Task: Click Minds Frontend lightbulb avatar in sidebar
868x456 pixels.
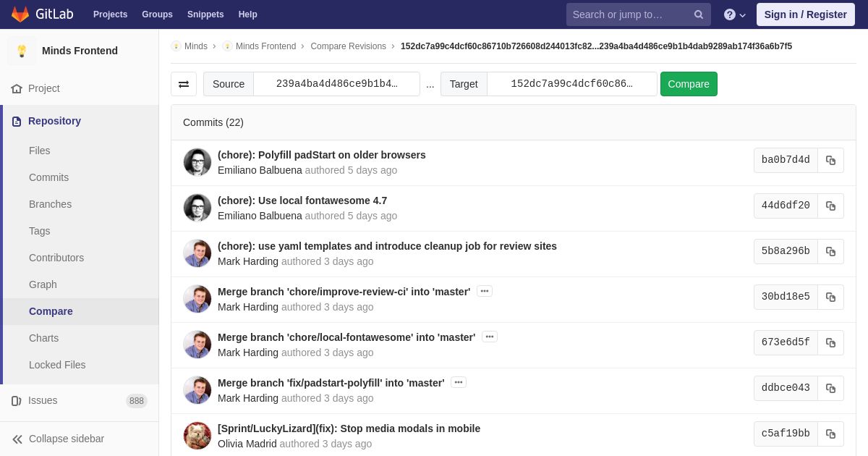Action: coord(22,51)
